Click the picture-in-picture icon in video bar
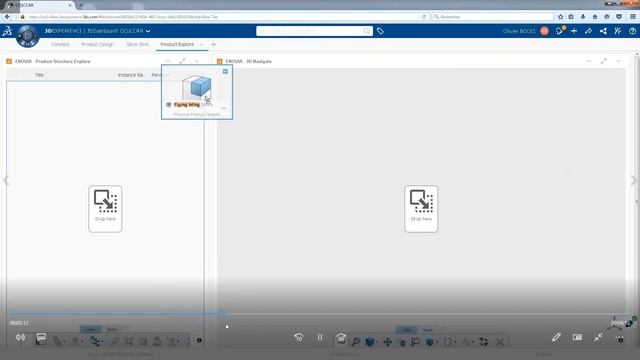 pos(577,338)
